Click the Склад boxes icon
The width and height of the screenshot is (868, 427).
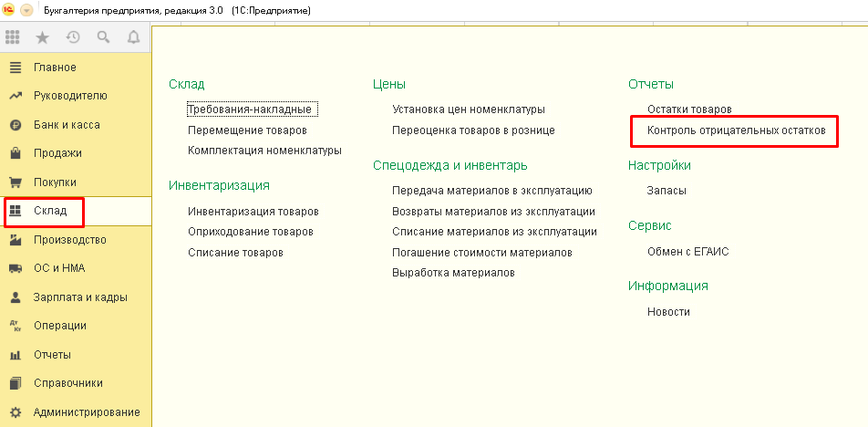pyautogui.click(x=15, y=211)
